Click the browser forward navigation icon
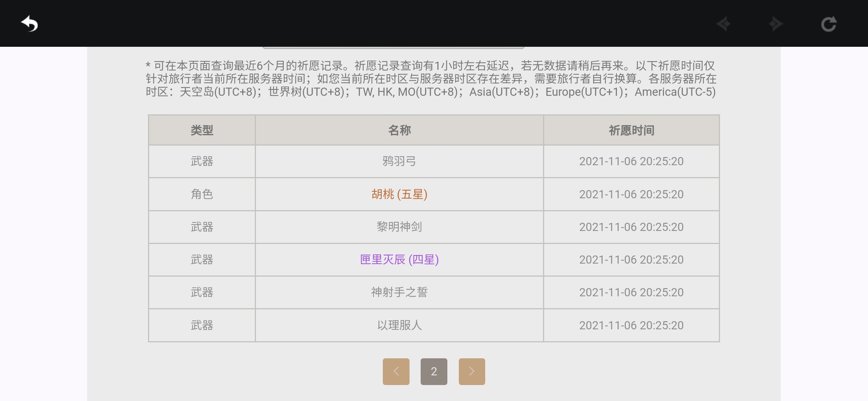 click(x=776, y=24)
